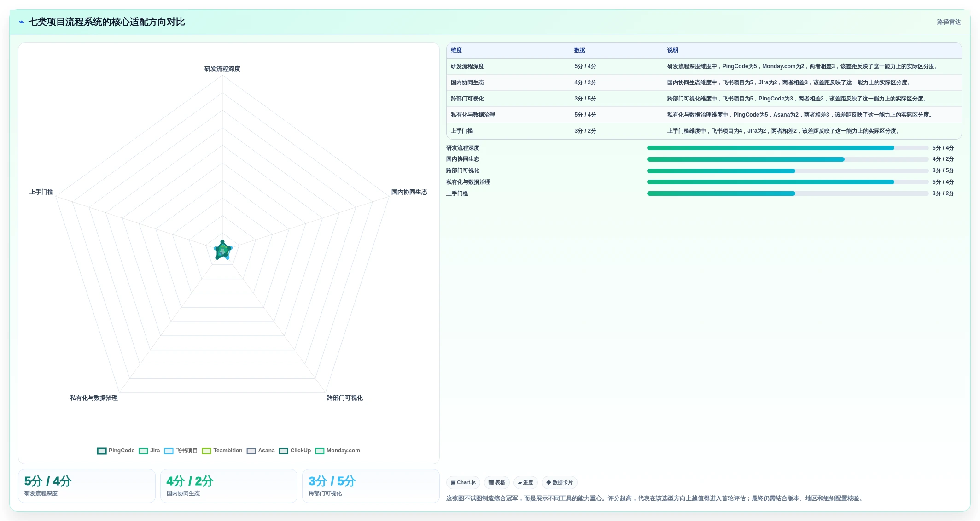Toggle Teambition dataset in chart legend
The image size is (980, 521).
222,451
